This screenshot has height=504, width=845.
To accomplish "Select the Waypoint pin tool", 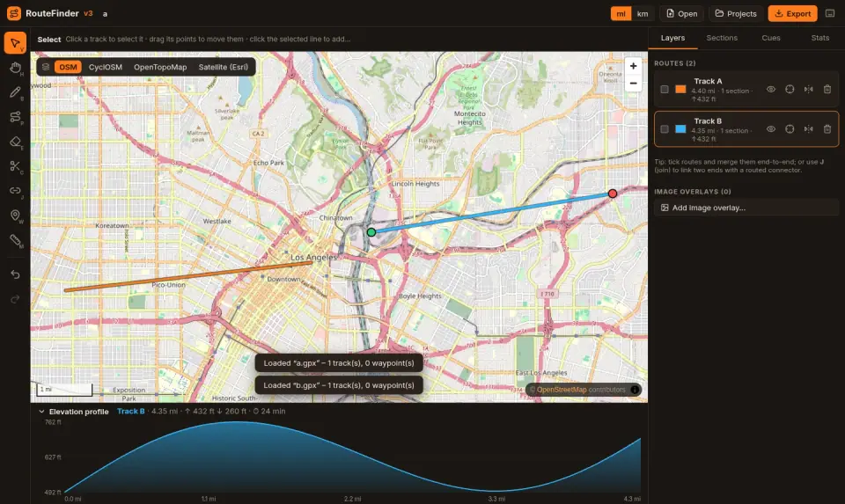I will click(15, 215).
